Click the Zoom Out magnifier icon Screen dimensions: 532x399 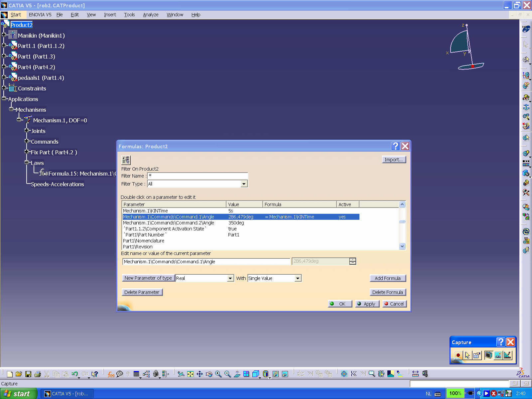pos(227,374)
